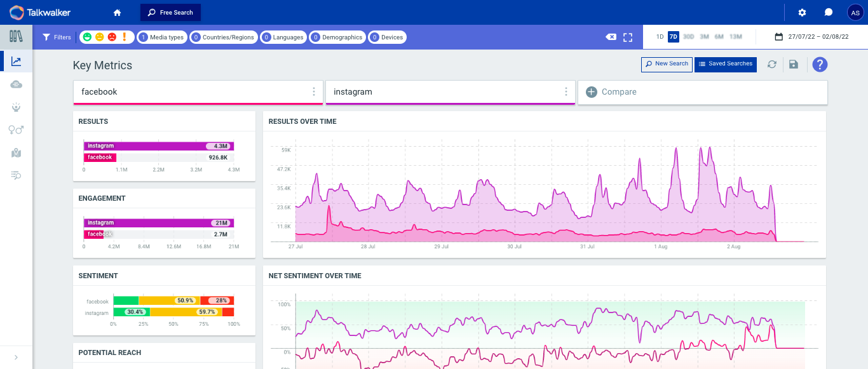Select the 6M time range
The height and width of the screenshot is (369, 868).
pyautogui.click(x=719, y=37)
